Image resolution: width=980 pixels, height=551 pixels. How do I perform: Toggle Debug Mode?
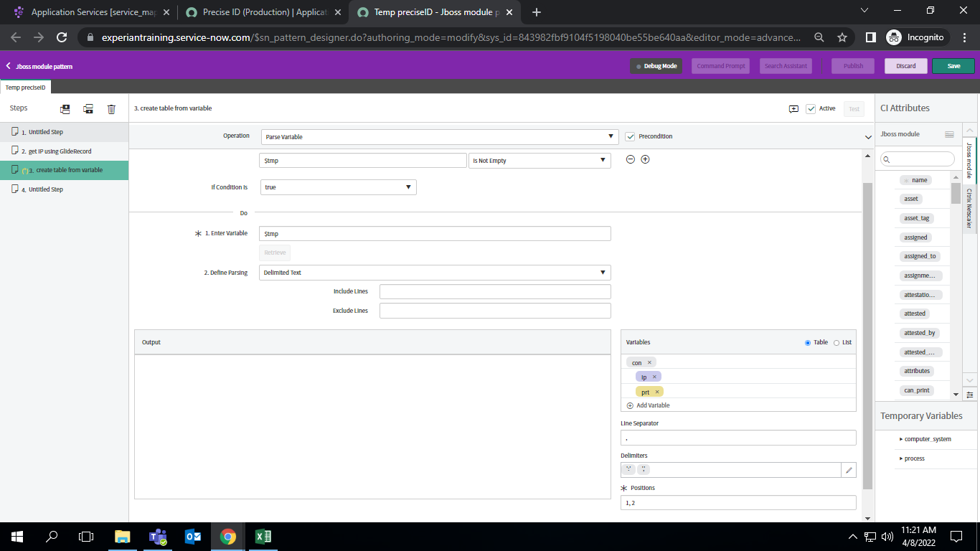[x=656, y=66]
